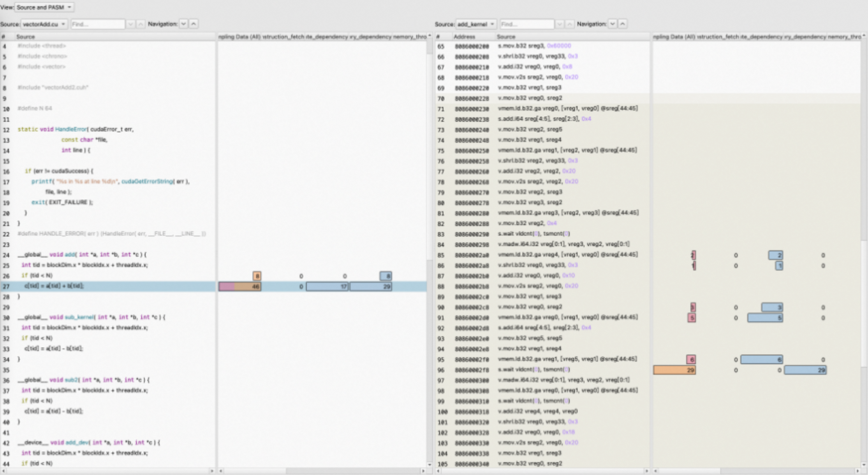This screenshot has height=475, width=868.
Task: Click Find next arrow in left source pane
Action: 130,24
